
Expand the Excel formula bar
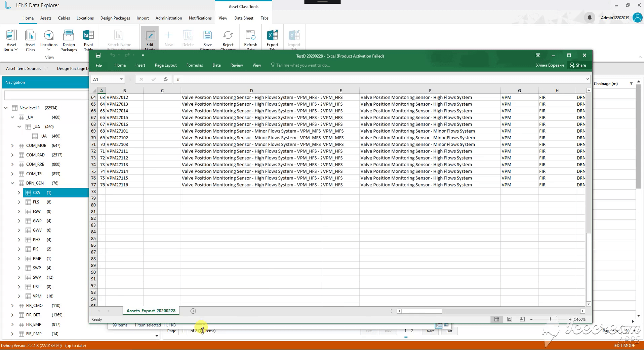tap(587, 79)
